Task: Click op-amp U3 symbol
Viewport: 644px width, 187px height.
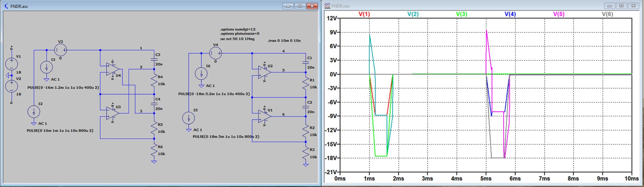Action: 113,113
